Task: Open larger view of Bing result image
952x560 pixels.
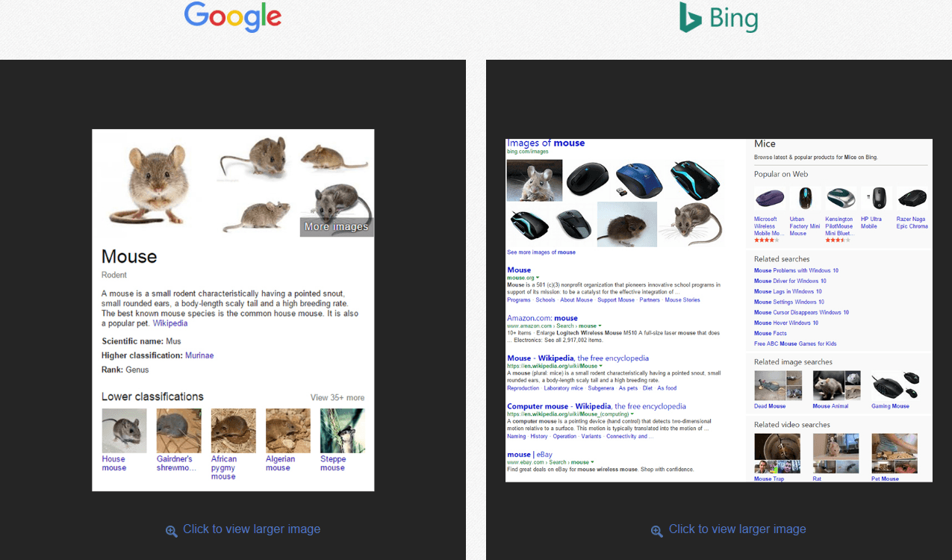Action: coord(737,529)
